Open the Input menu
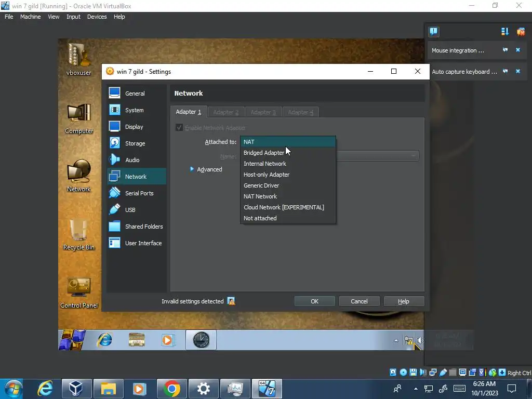Screen dimensions: 532x399 (73, 17)
